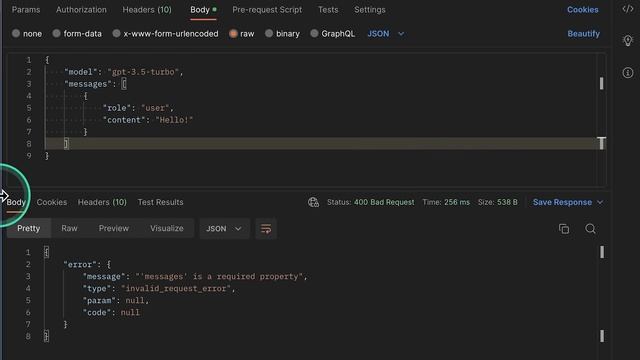Click the "role" key in request body
The height and width of the screenshot is (360, 640).
[116, 108]
